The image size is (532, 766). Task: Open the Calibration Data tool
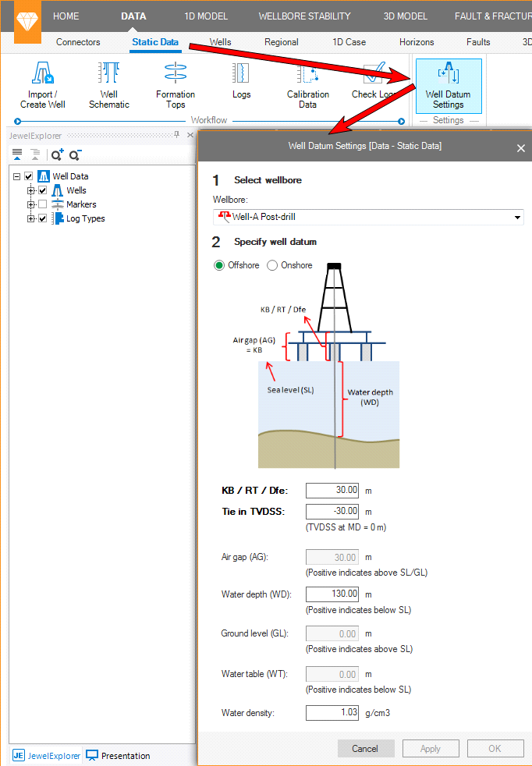tap(307, 84)
